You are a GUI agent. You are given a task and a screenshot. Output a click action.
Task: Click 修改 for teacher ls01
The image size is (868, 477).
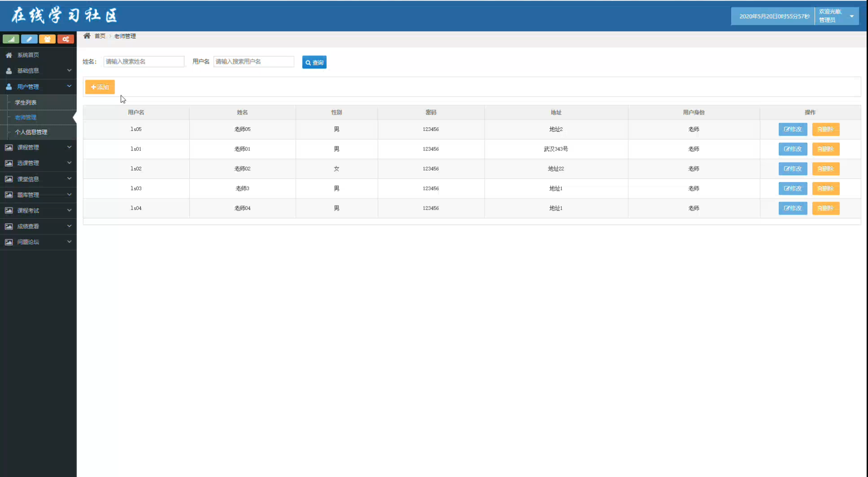click(793, 149)
